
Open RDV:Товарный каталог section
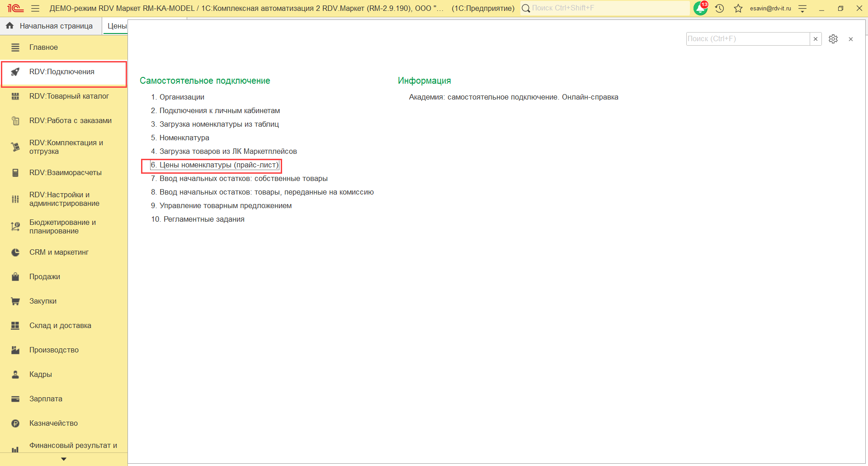(64, 96)
